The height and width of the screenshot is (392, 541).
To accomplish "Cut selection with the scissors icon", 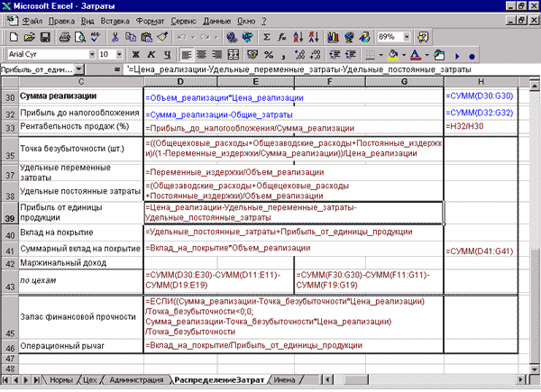I will click(x=115, y=37).
